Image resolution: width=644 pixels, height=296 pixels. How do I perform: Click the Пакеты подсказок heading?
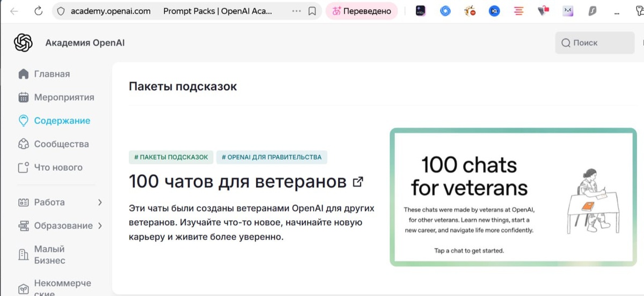[x=182, y=86]
